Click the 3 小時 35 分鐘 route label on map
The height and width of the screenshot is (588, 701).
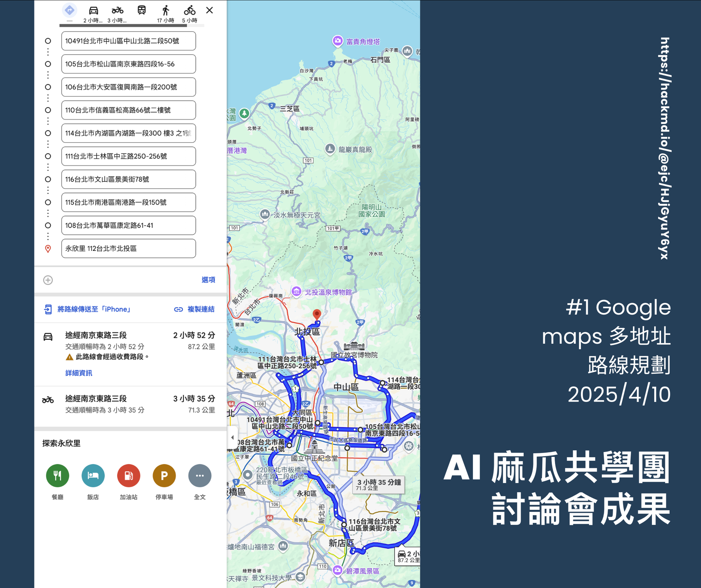pos(379,485)
